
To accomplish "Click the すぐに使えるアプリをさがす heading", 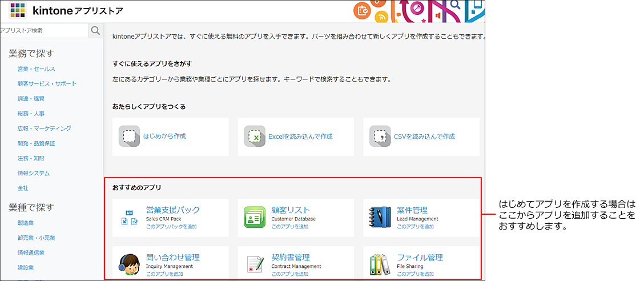I will click(152, 63).
